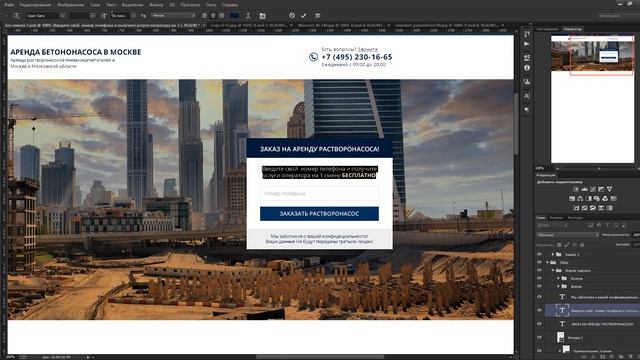The height and width of the screenshot is (360, 640).
Task: Open the text color swatch
Action: (235, 16)
